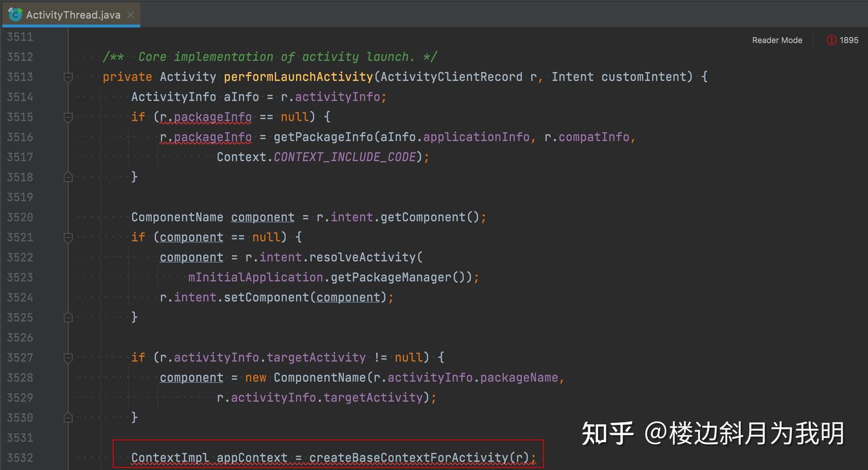
Task: Click line number 3511 in the gutter
Action: click(x=20, y=37)
